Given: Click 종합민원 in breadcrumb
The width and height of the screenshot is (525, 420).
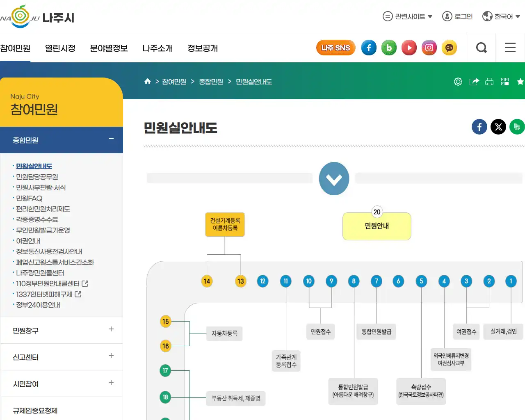Looking at the screenshot, I should click(211, 82).
